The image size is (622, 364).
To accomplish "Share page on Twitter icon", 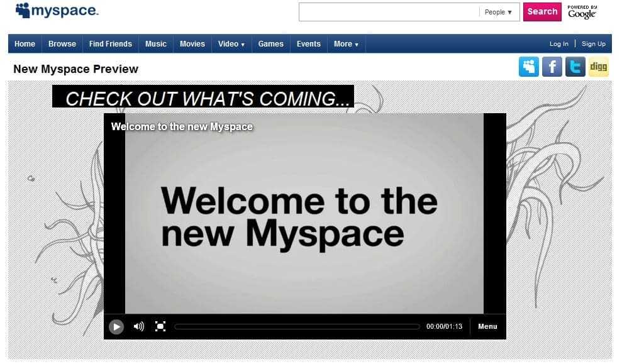I will 575,67.
